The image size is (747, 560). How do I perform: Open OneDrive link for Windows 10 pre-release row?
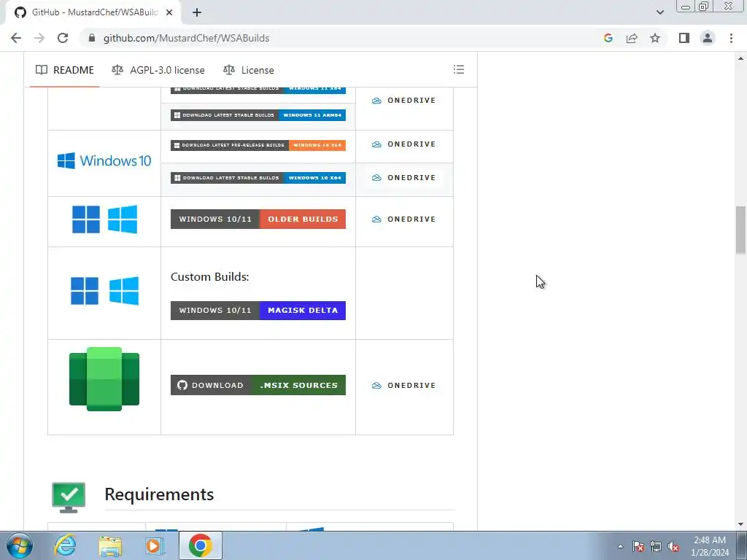click(404, 144)
